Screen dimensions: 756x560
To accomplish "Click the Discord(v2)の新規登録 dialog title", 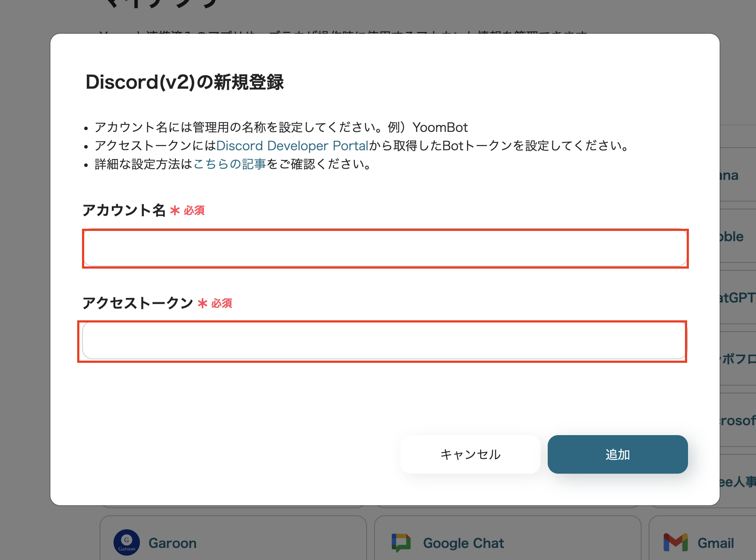I will coord(184,82).
